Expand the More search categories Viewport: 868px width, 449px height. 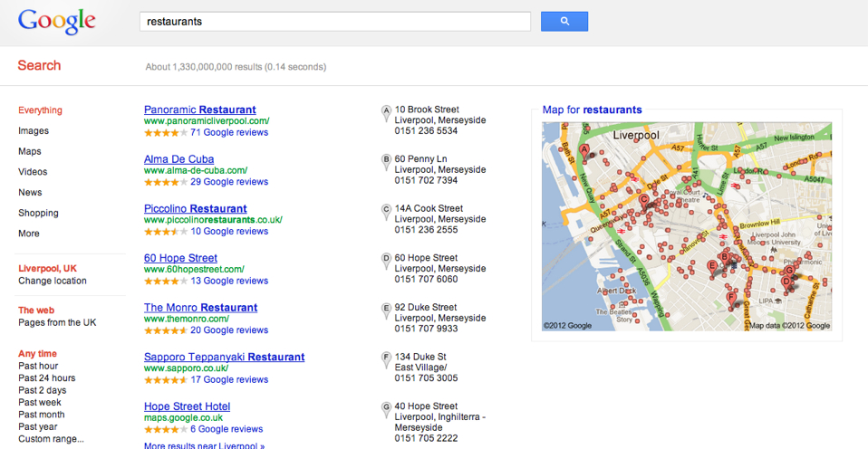click(x=29, y=234)
